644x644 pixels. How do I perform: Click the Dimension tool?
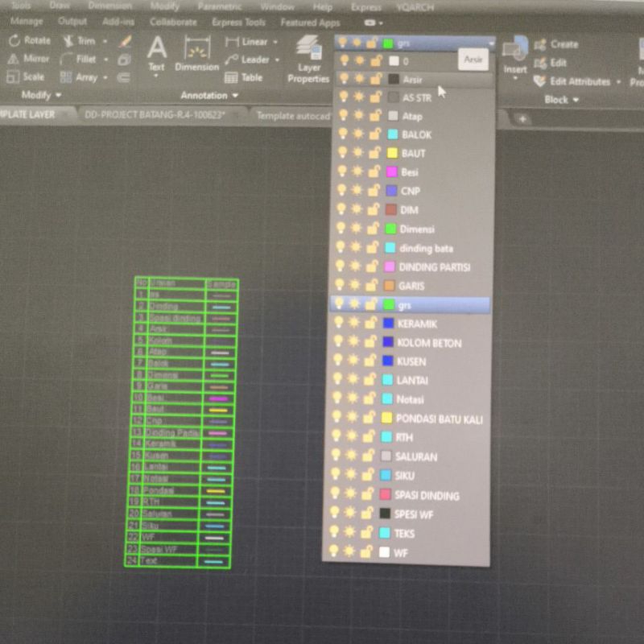click(196, 53)
